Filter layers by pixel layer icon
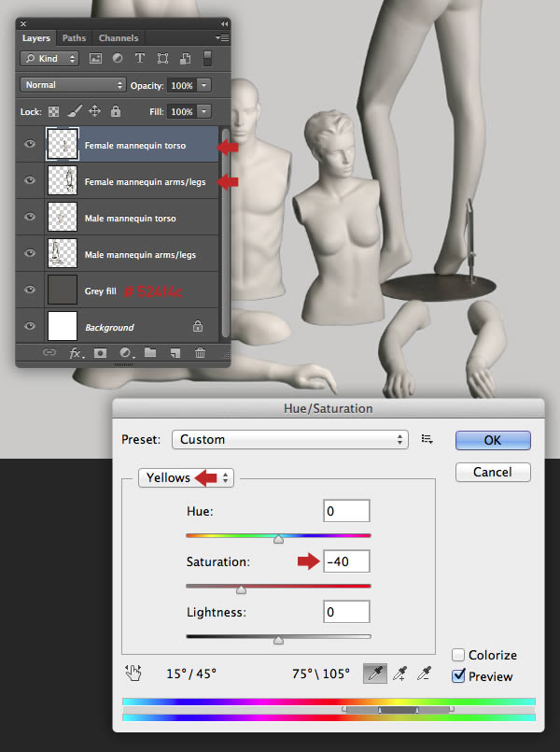 click(x=95, y=59)
